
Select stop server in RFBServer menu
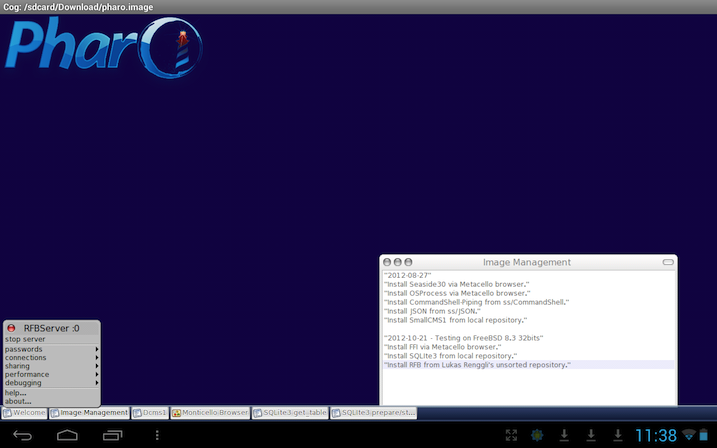tap(51, 339)
